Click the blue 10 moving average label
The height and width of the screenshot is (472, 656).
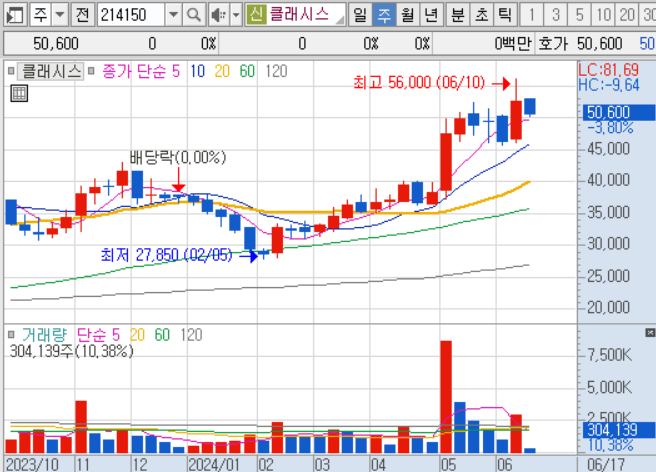click(x=197, y=72)
